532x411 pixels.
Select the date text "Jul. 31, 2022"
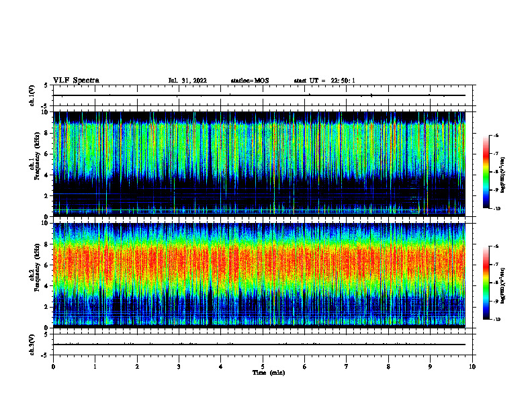coord(187,81)
